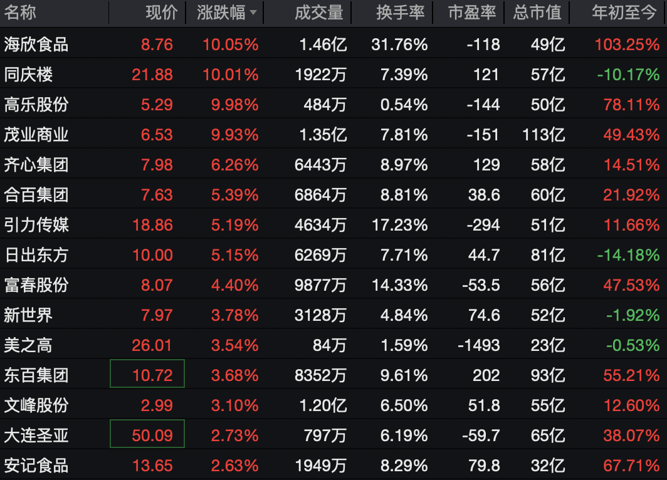The width and height of the screenshot is (667, 480).
Task: Sort the table by 现价 column
Action: coord(161,13)
